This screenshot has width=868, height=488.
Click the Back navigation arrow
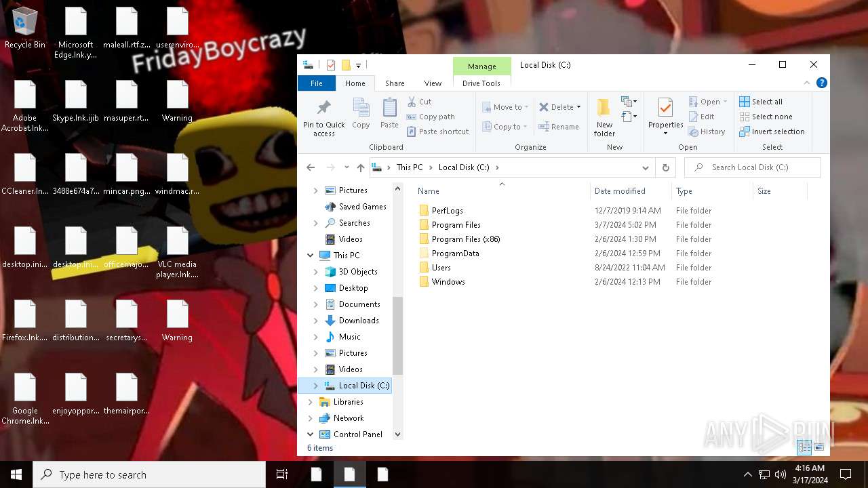click(311, 167)
